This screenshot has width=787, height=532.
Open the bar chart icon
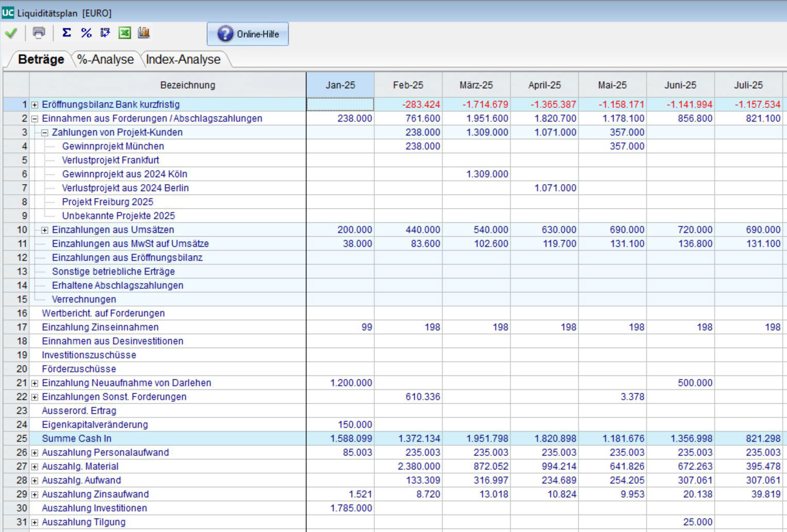pyautogui.click(x=144, y=33)
